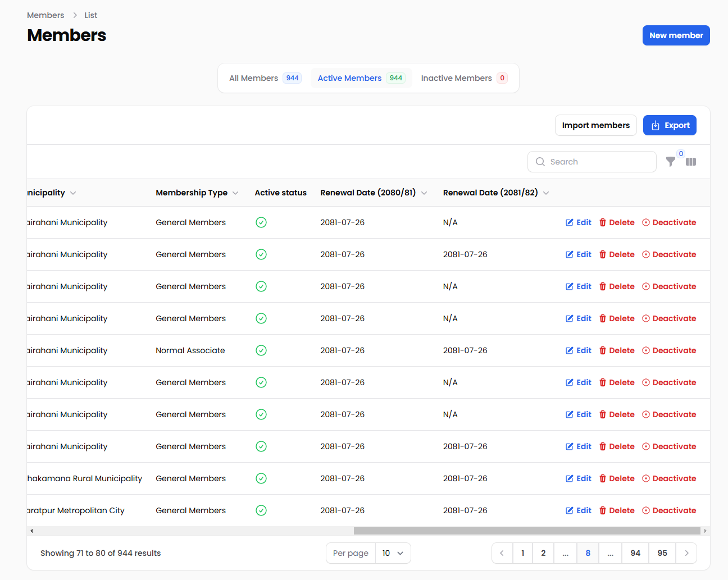Go to previous page with left chevron
728x580 pixels.
502,553
